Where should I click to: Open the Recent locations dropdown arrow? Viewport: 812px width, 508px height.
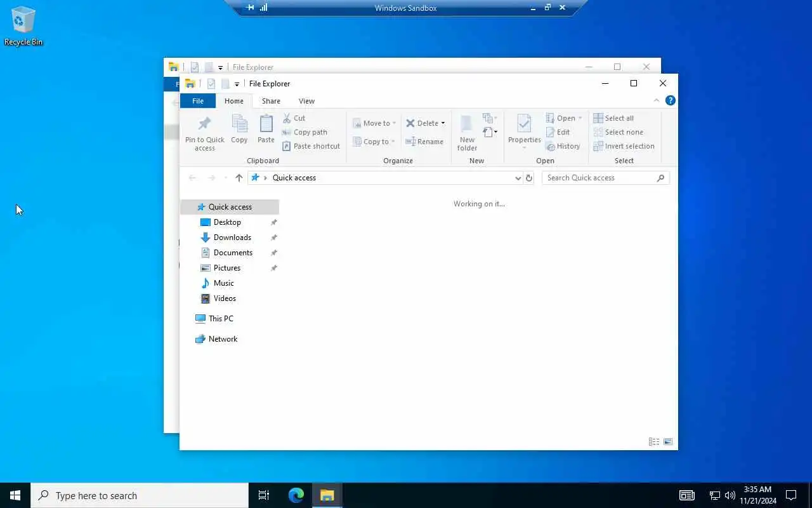point(225,178)
